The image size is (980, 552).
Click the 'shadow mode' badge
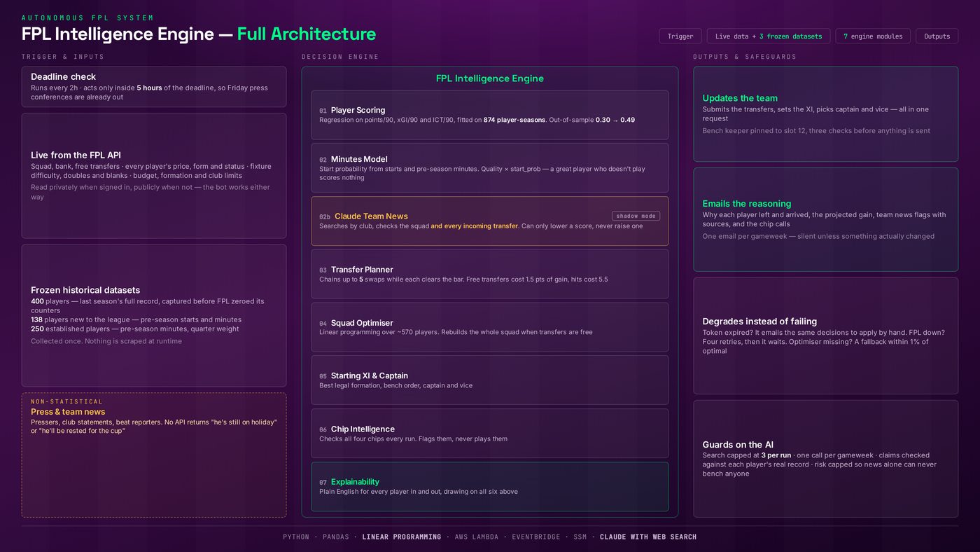(636, 216)
